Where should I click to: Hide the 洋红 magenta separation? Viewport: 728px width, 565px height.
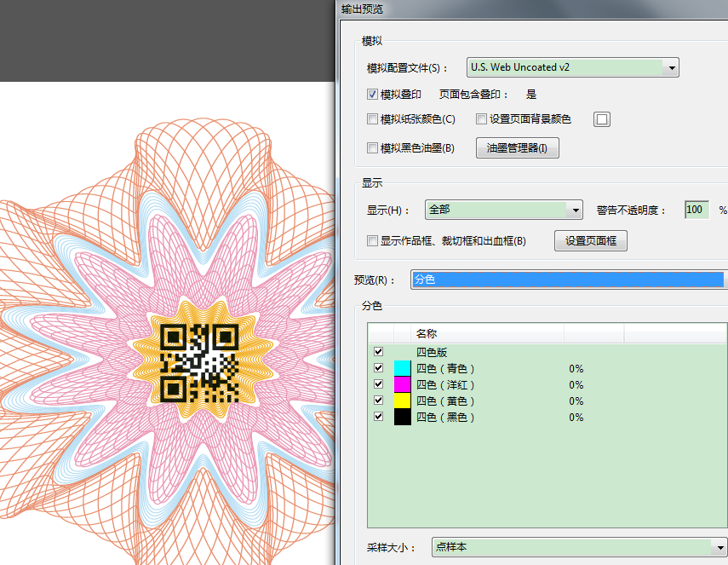(x=379, y=384)
